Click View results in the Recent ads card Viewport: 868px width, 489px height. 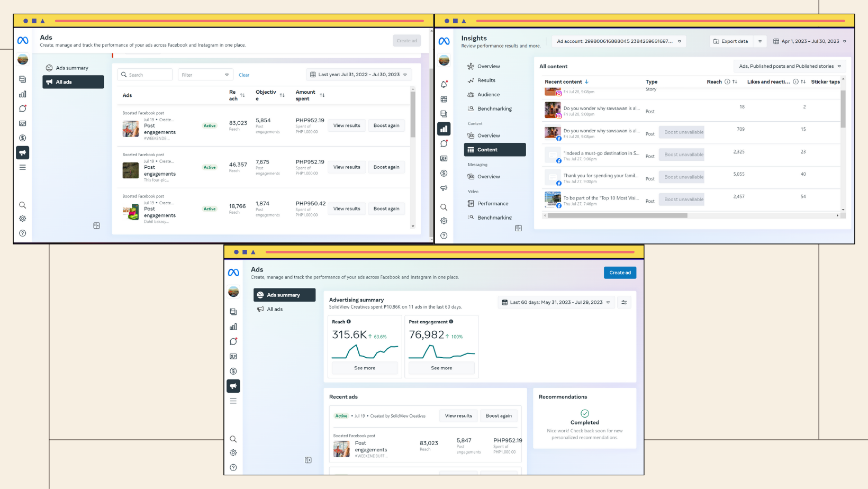[x=458, y=416]
